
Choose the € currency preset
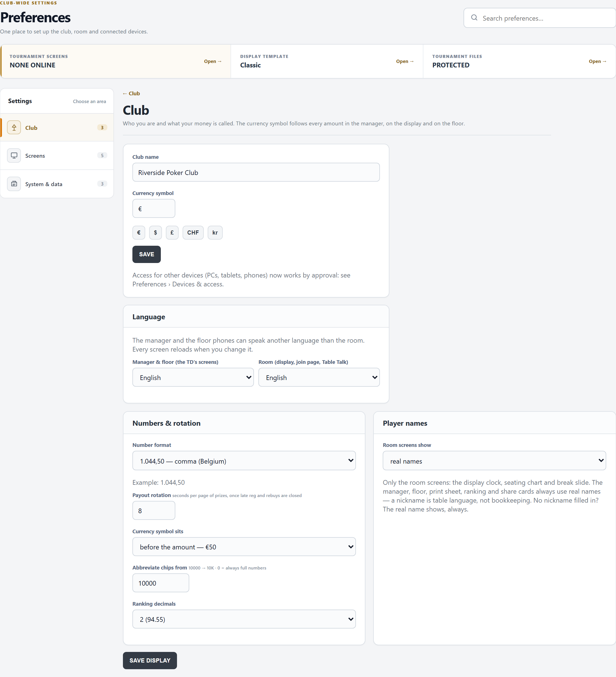click(x=139, y=232)
